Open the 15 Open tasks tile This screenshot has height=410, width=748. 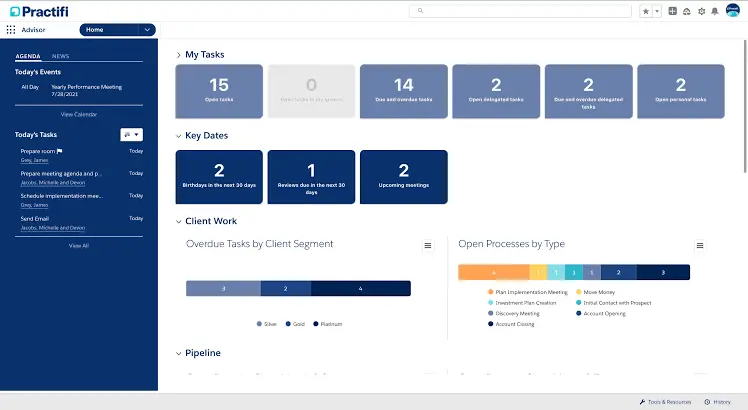tap(219, 91)
